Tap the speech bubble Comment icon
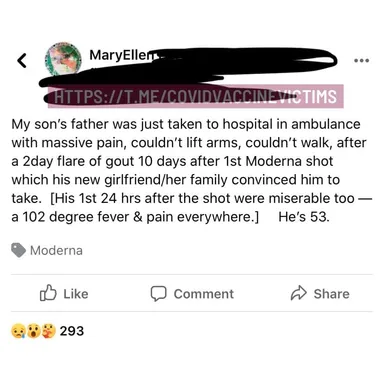Image resolution: width=384 pixels, height=371 pixels. pyautogui.click(x=158, y=294)
